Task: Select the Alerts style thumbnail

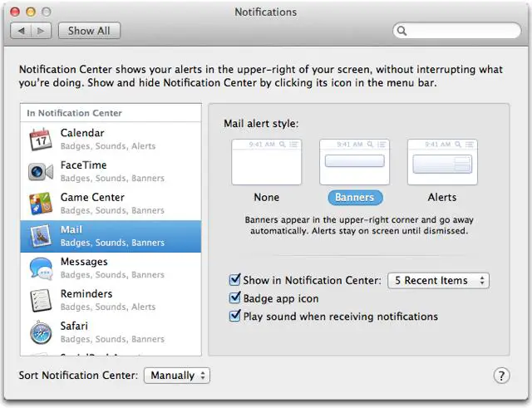Action: [442, 162]
